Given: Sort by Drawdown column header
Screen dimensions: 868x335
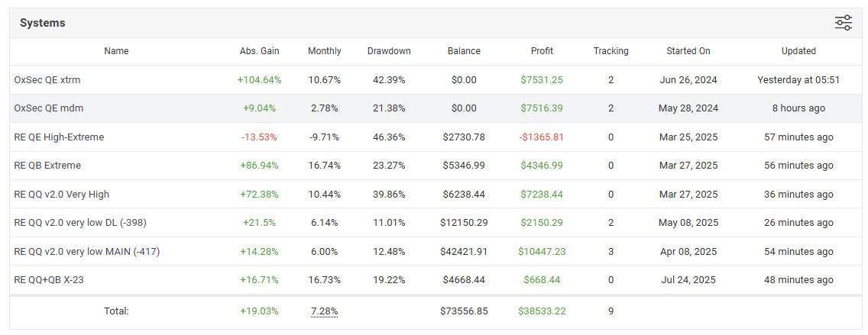Looking at the screenshot, I should (x=389, y=51).
